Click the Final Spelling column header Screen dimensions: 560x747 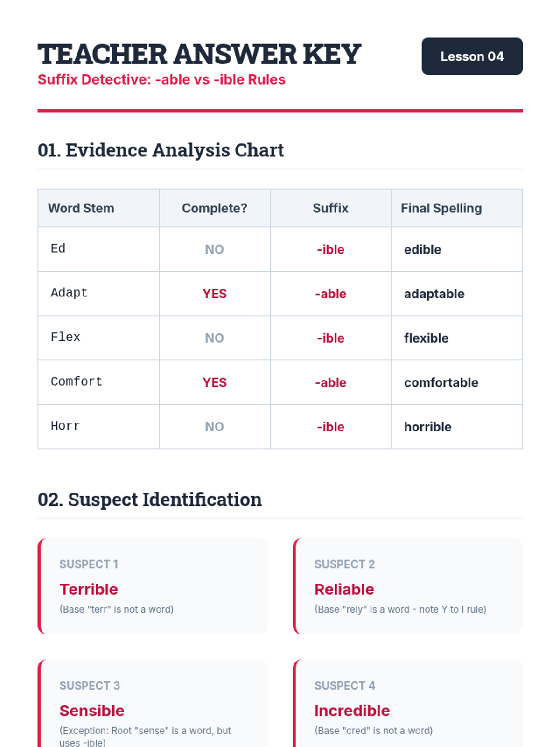tap(441, 208)
